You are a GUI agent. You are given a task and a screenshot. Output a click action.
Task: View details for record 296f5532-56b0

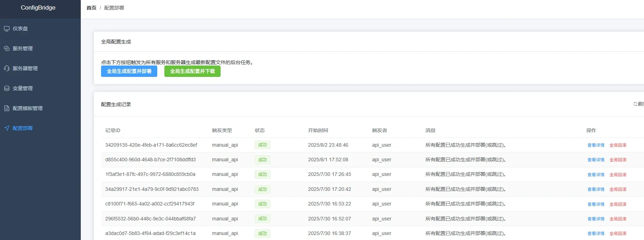point(596,219)
